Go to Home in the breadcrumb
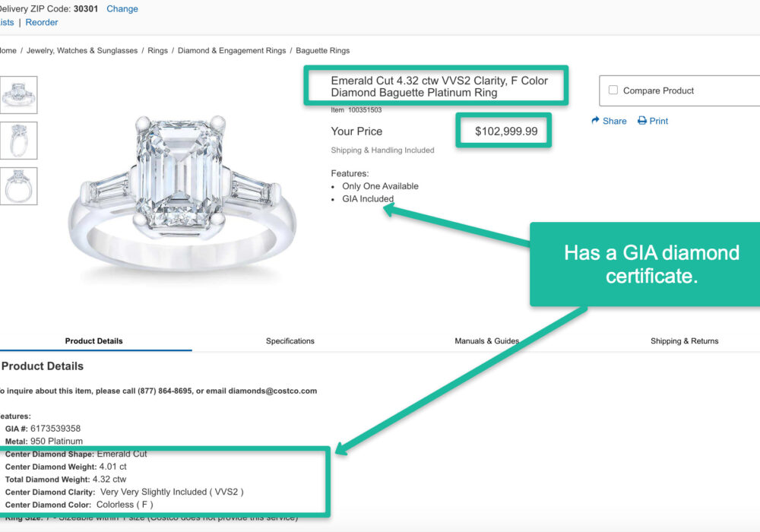This screenshot has height=532, width=760. 7,51
